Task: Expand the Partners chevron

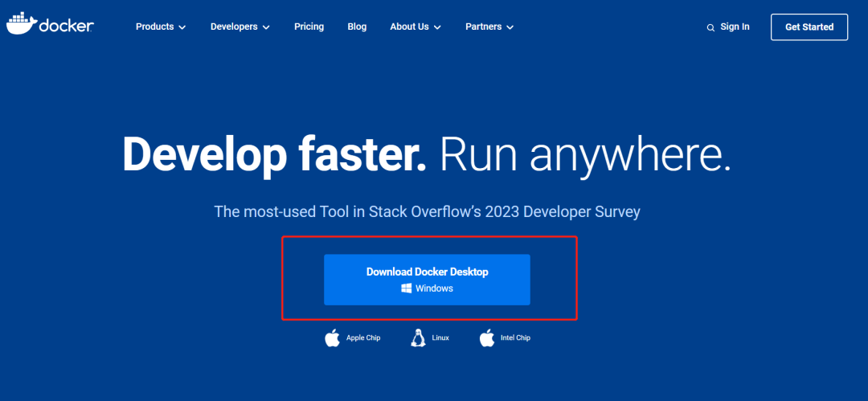Action: (x=510, y=27)
